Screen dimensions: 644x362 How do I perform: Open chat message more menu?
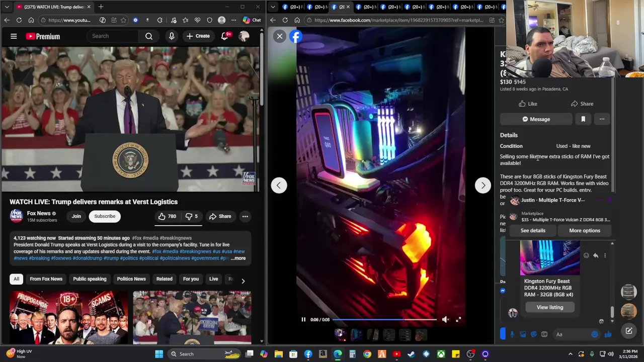point(605,255)
